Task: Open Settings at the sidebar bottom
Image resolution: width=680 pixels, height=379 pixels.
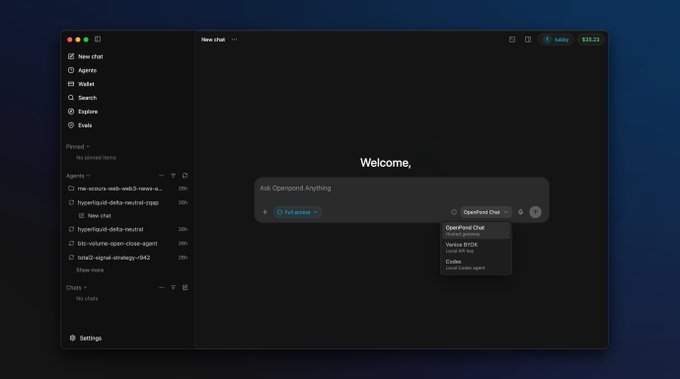Action: pyautogui.click(x=85, y=338)
